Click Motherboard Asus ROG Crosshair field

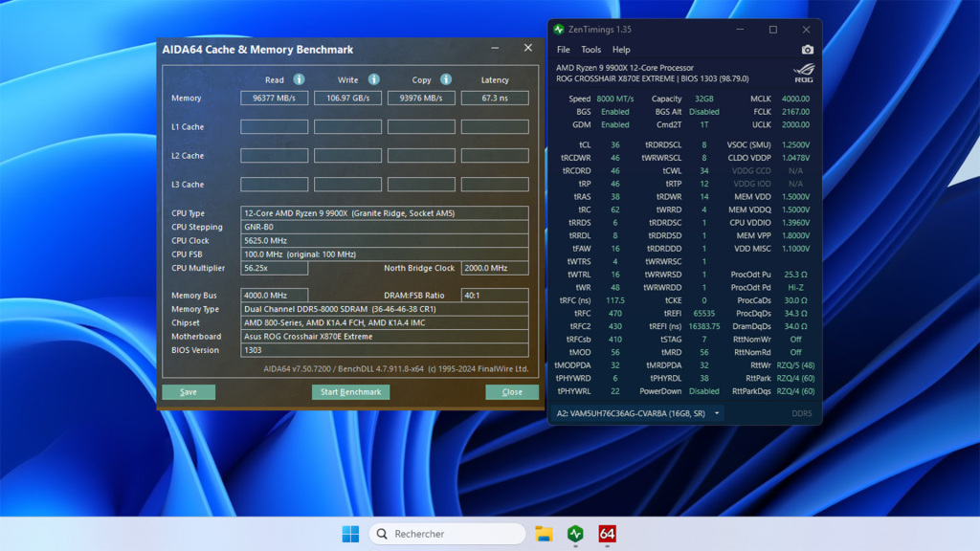[385, 337]
